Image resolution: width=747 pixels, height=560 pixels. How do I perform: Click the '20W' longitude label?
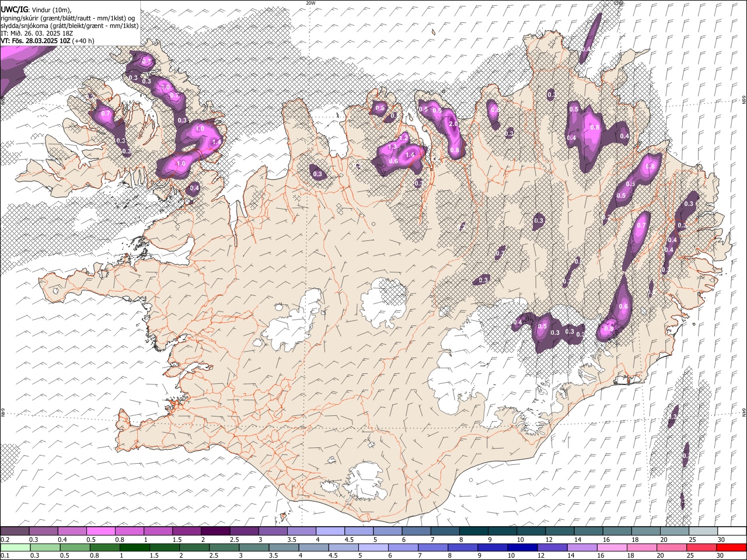(310, 3)
